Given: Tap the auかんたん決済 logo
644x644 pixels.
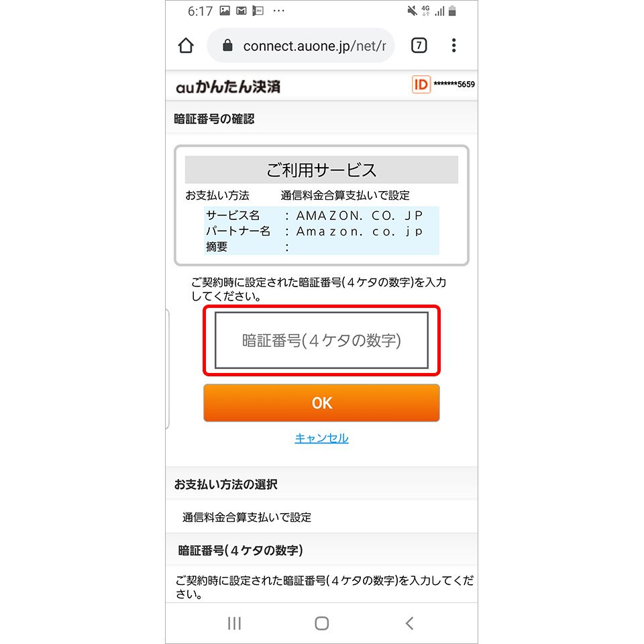Looking at the screenshot, I should click(x=228, y=87).
